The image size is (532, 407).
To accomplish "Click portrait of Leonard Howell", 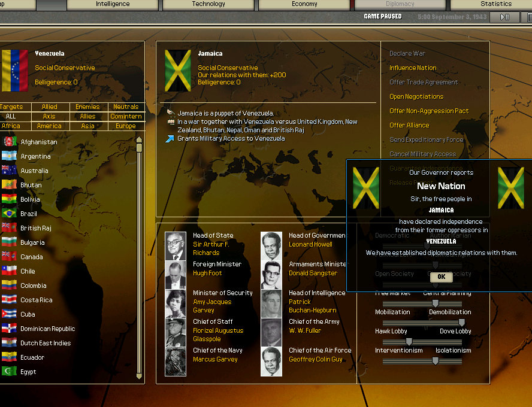I will coord(271,246).
